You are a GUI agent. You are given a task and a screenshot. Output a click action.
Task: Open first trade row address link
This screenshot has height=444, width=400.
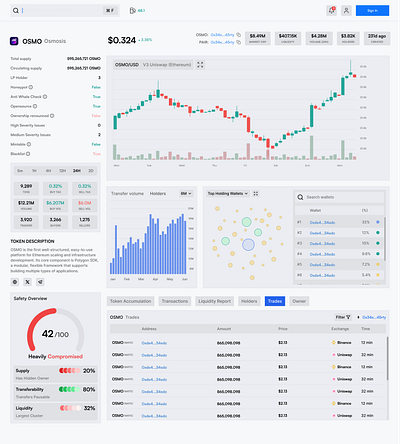[154, 343]
